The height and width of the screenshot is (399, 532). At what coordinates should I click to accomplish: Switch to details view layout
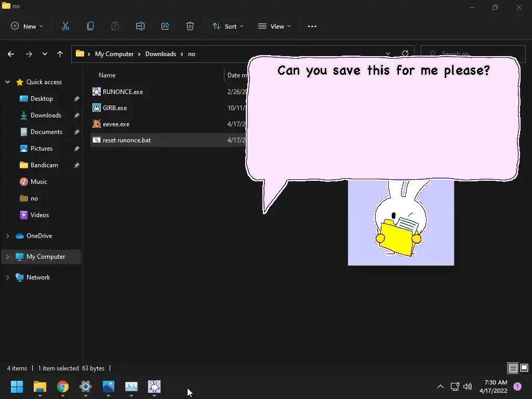point(513,368)
